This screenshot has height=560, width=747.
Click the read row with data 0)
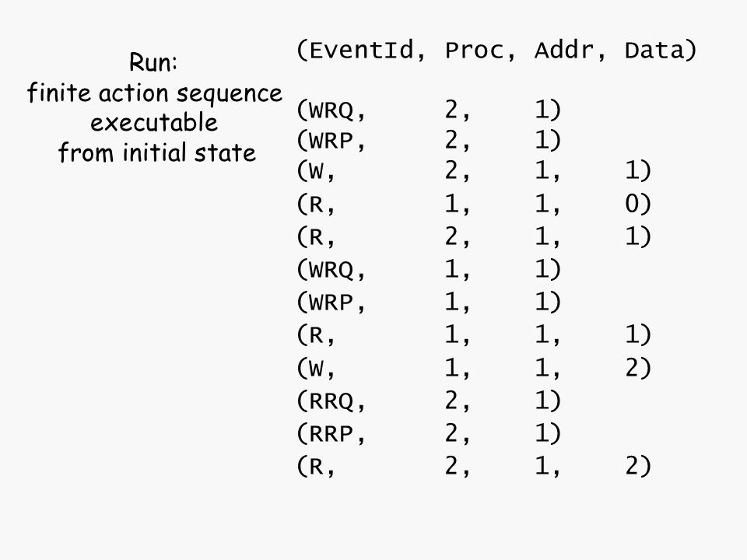point(474,205)
